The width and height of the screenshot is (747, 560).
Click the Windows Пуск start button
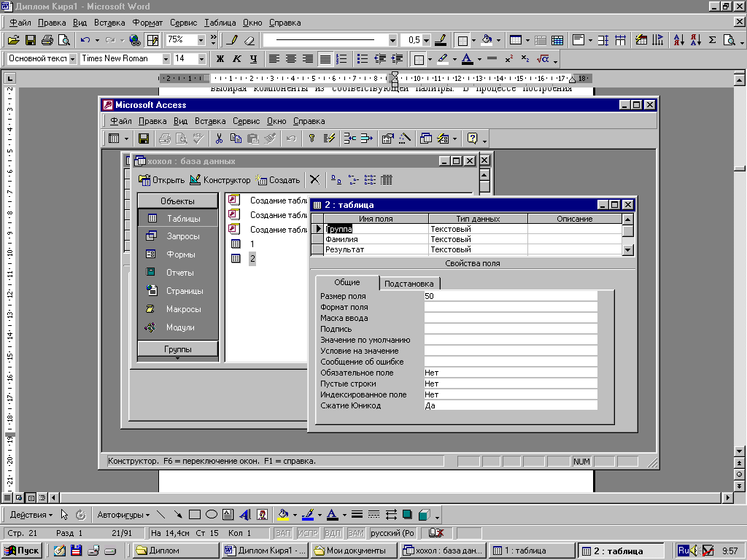tap(22, 551)
